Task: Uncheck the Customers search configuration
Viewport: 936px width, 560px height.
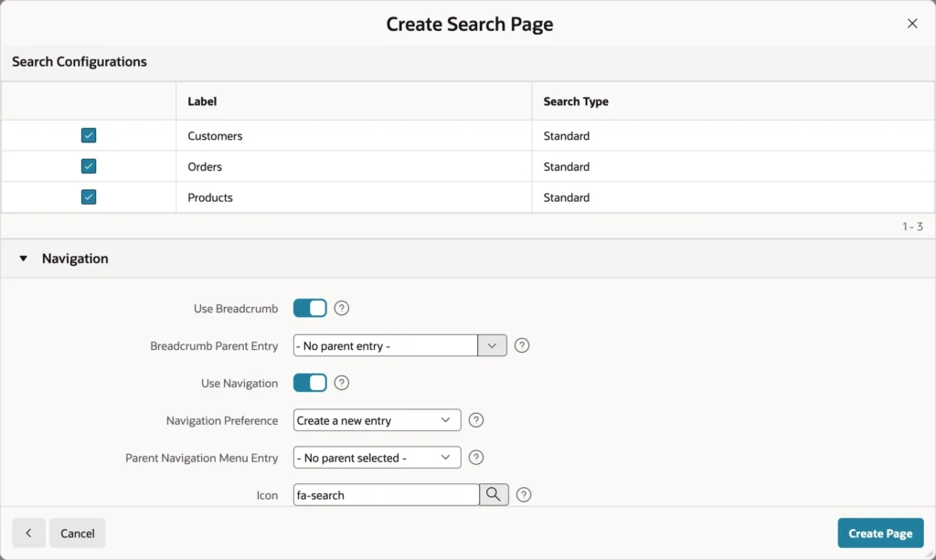Action: (x=89, y=135)
